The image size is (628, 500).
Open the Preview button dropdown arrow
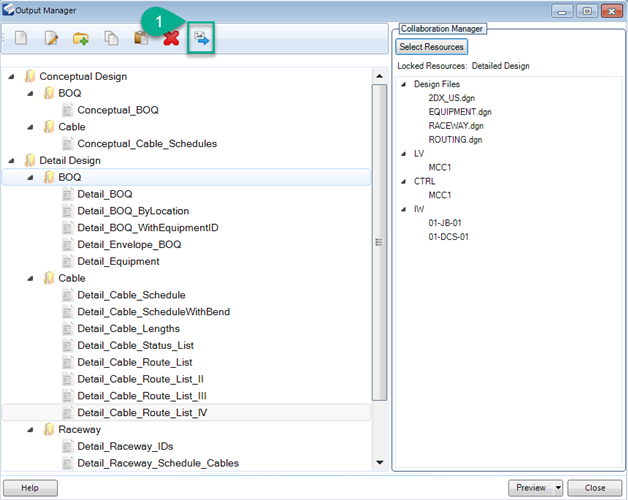pos(558,488)
